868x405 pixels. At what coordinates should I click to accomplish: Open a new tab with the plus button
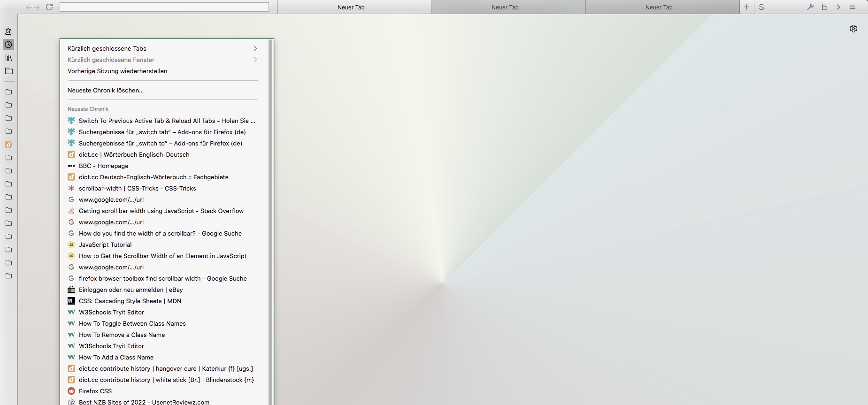pos(746,7)
